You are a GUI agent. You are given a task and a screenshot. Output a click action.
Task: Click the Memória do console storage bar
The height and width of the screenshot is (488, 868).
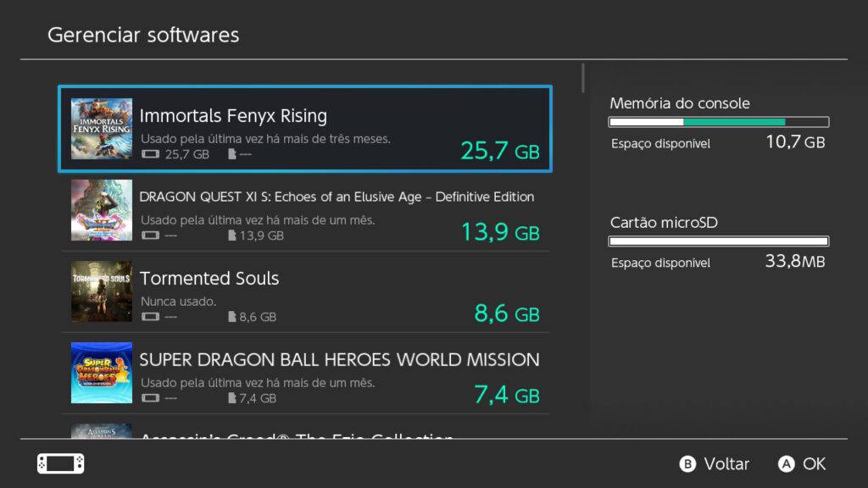click(x=719, y=122)
